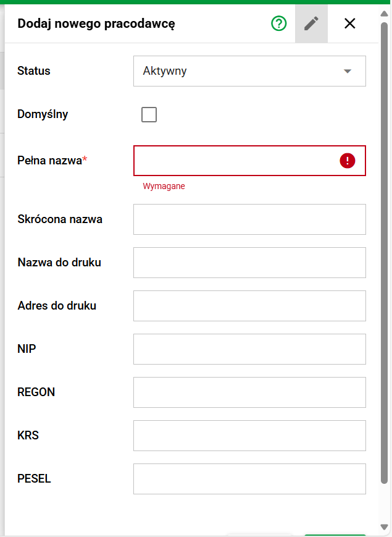
Task: Click the red error icon in Pełna nazwa
Action: (x=348, y=161)
